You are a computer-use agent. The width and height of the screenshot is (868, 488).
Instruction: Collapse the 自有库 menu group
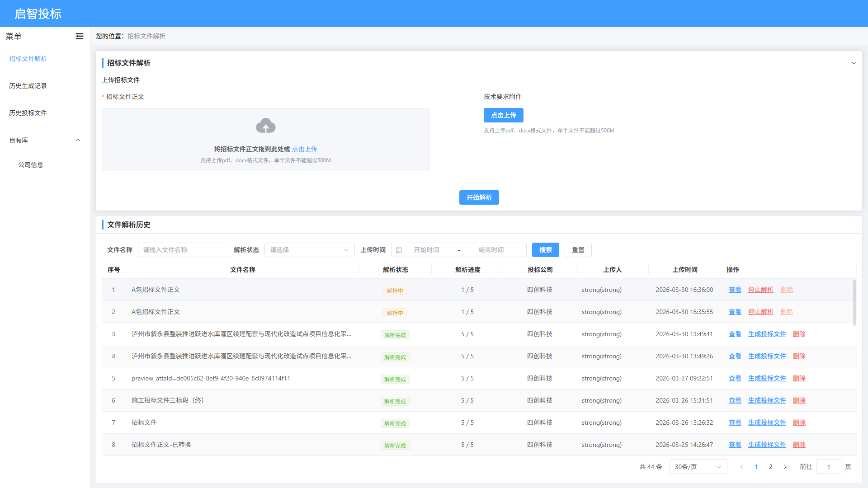[x=78, y=140]
